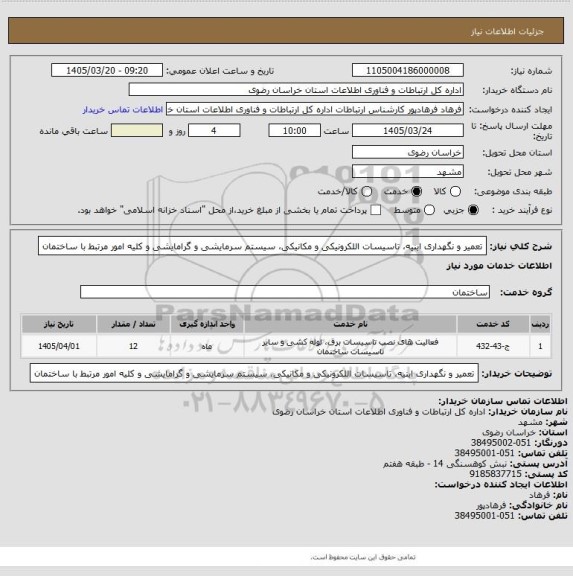Click the اطلاعات خدمات مورد نیاز heading
Image resolution: width=573 pixels, height=576 pixels.
coord(499,266)
